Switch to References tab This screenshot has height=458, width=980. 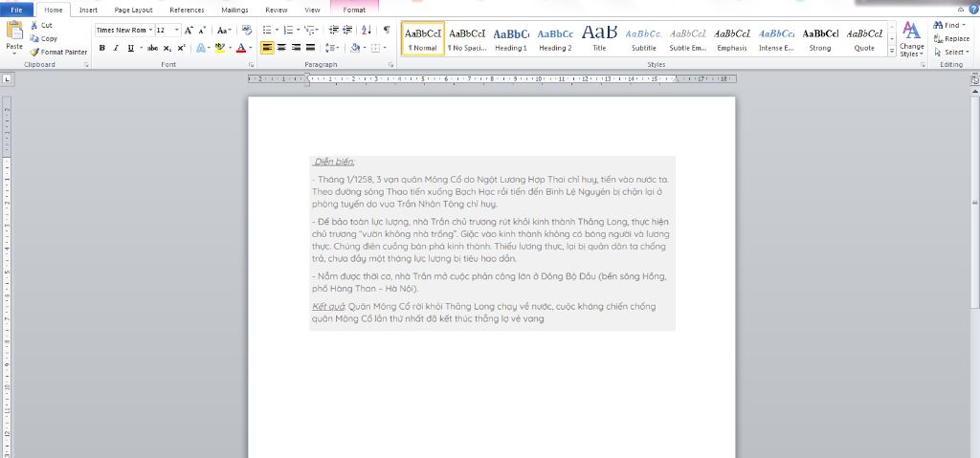[187, 10]
